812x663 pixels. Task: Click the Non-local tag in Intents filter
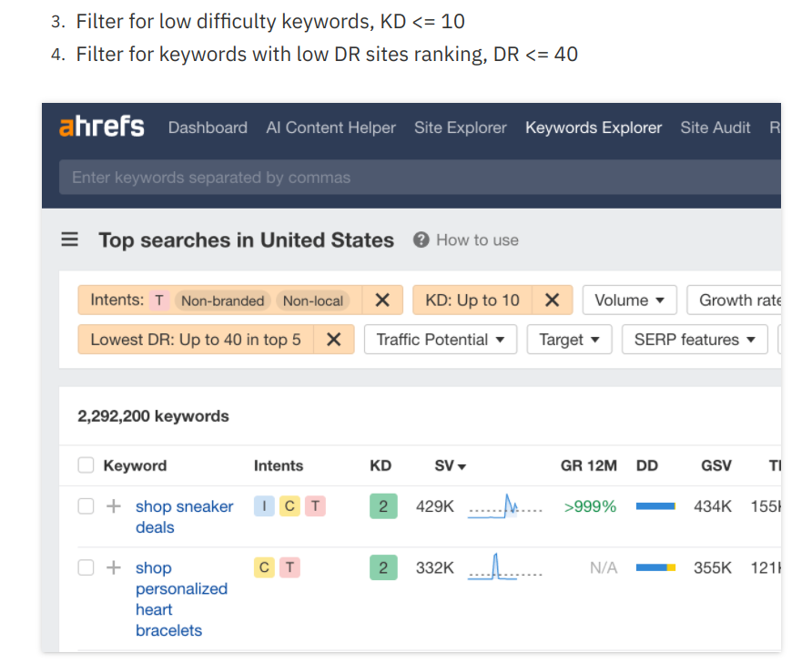[313, 301]
